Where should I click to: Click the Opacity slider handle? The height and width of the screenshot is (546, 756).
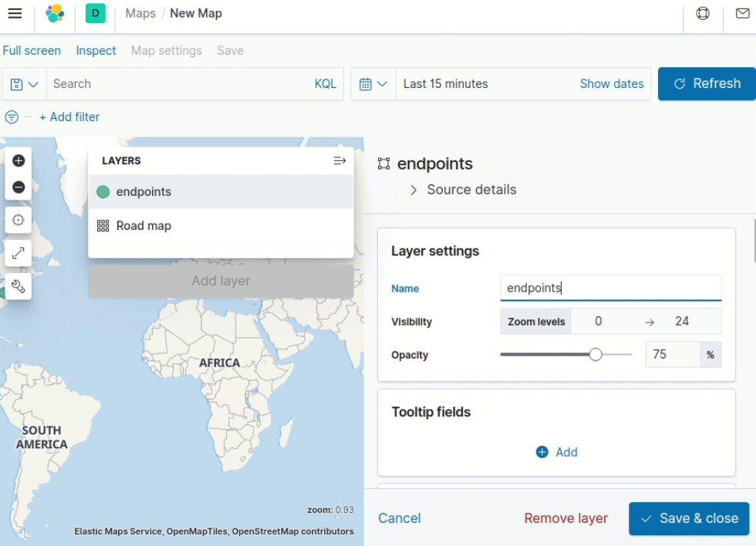click(596, 355)
